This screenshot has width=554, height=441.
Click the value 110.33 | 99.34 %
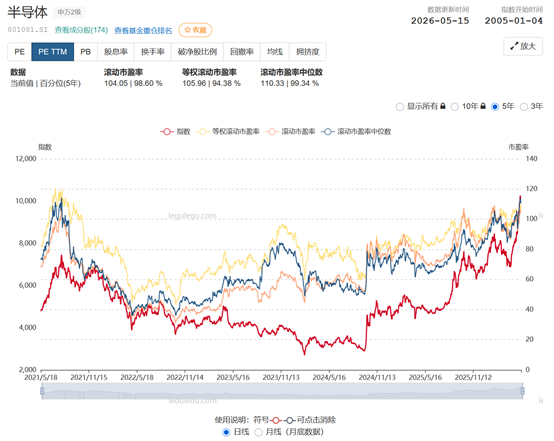pos(290,83)
